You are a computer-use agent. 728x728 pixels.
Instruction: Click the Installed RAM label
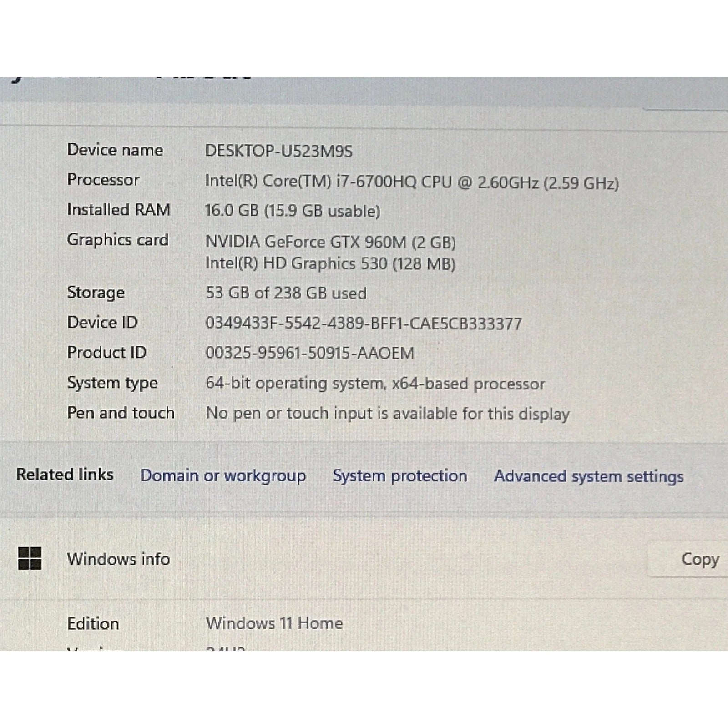119,210
